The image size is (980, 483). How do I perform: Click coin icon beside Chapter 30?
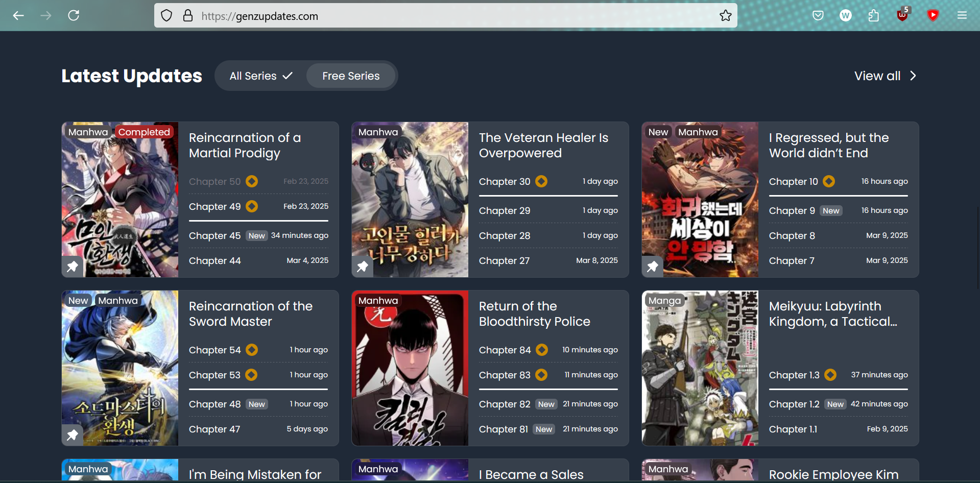[x=541, y=181]
